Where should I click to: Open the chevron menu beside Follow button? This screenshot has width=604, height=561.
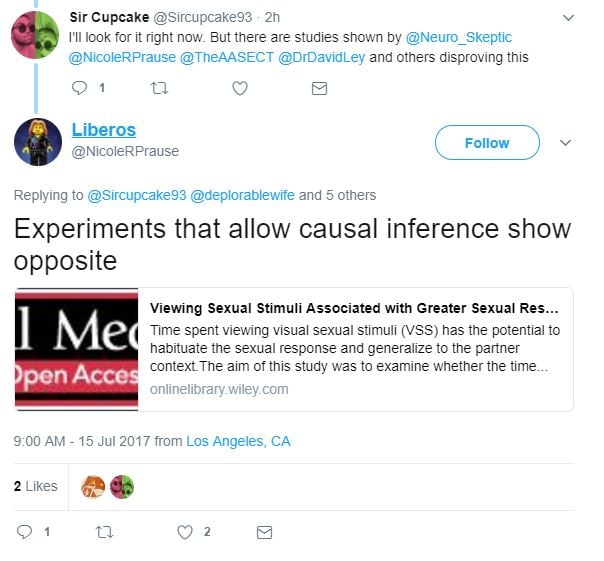(565, 143)
